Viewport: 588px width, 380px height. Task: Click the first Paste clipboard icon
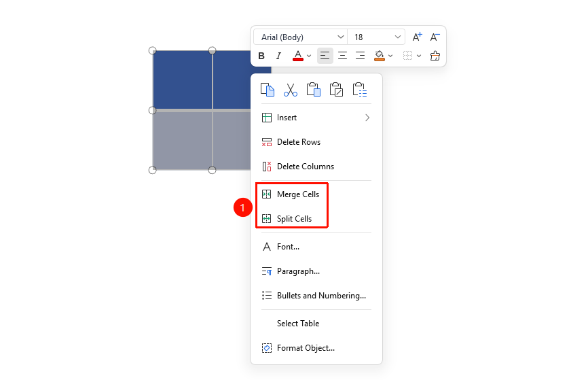314,90
